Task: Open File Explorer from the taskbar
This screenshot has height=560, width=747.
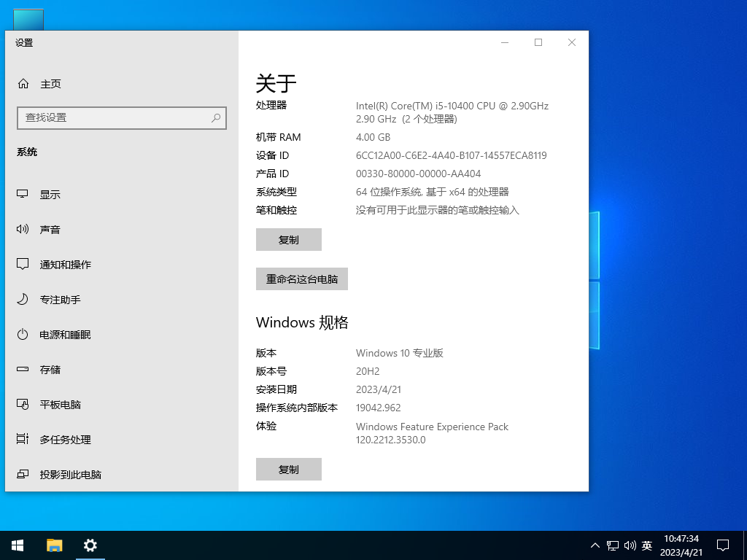Action: coord(55,545)
